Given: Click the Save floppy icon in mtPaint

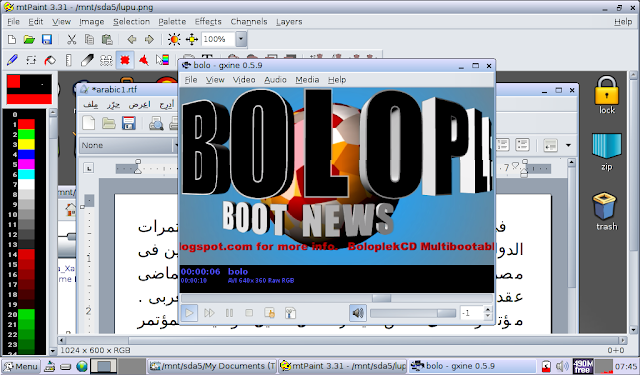Looking at the screenshot, I should coord(47,39).
